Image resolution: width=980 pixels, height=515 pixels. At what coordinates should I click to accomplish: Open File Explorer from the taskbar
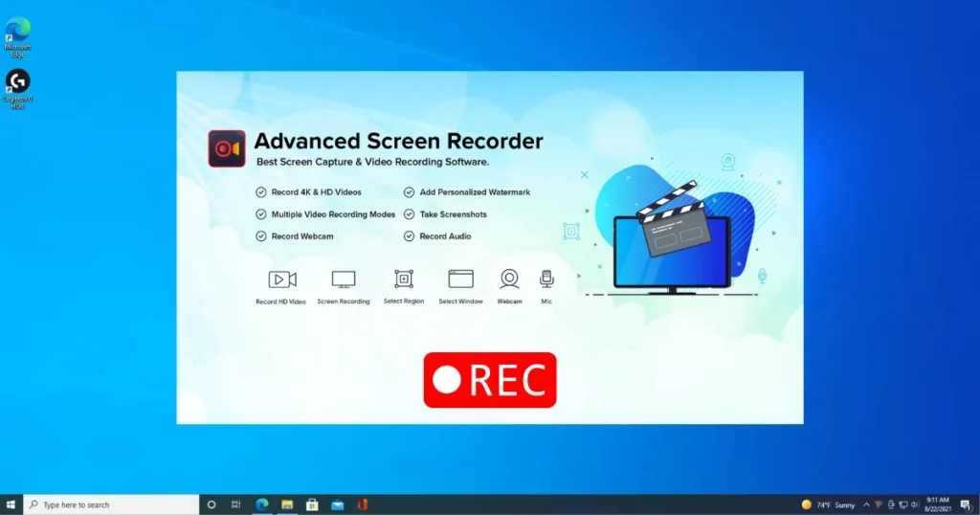tap(287, 504)
